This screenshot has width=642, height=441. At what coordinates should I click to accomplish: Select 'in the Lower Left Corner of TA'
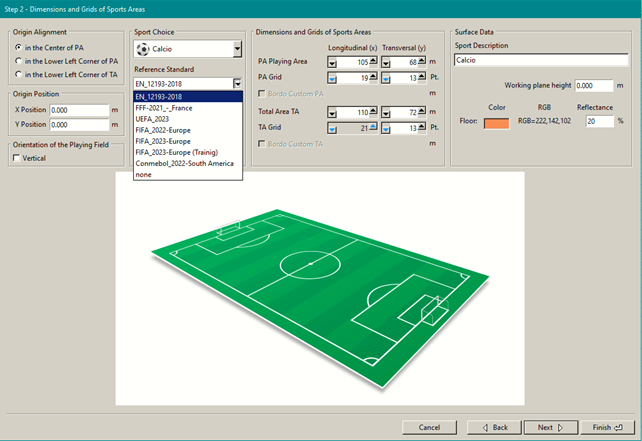click(x=17, y=74)
